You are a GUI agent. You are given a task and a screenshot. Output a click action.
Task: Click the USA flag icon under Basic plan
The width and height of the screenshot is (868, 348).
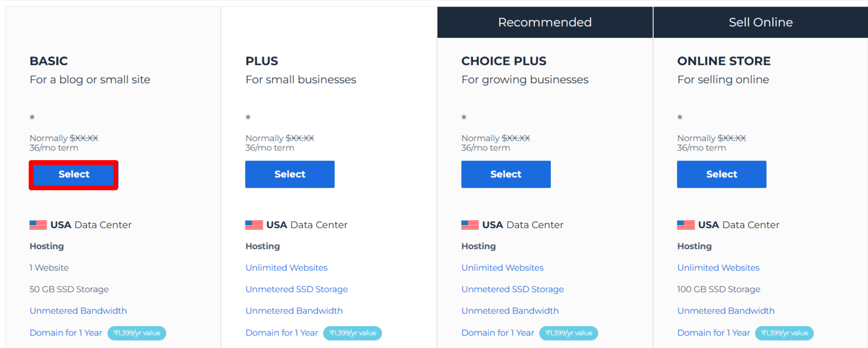pos(38,225)
